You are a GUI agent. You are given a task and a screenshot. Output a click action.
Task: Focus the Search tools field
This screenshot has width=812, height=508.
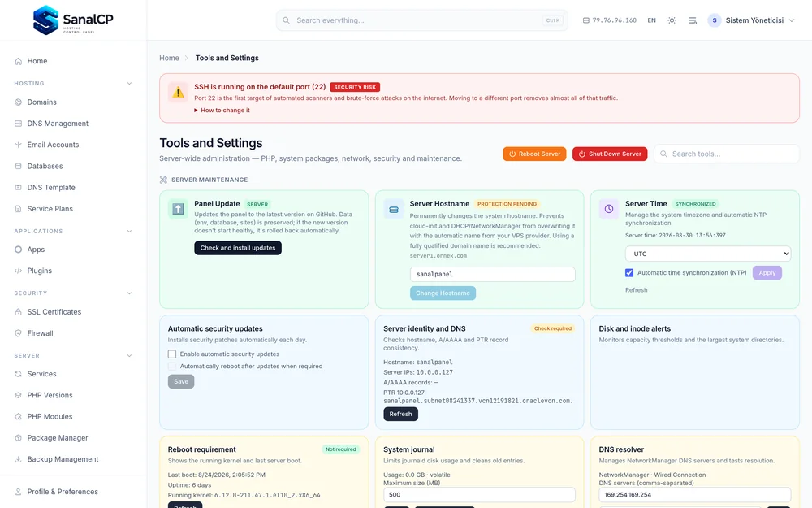click(727, 154)
